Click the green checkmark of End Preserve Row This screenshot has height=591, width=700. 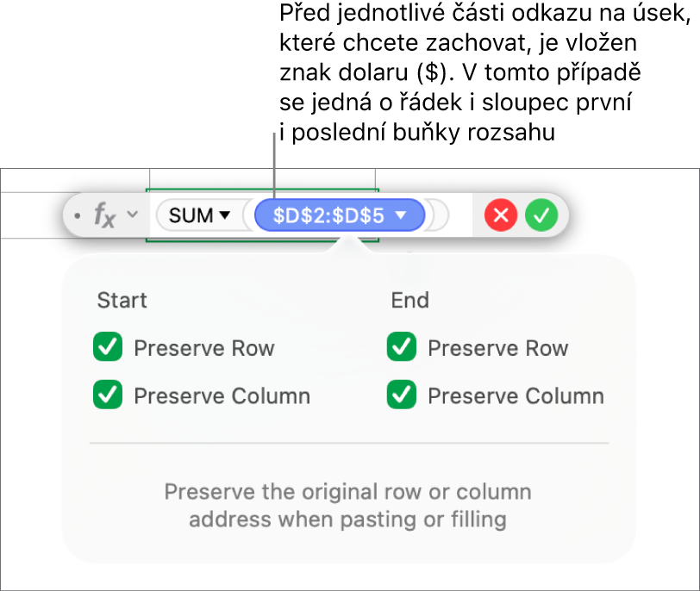[x=402, y=348]
